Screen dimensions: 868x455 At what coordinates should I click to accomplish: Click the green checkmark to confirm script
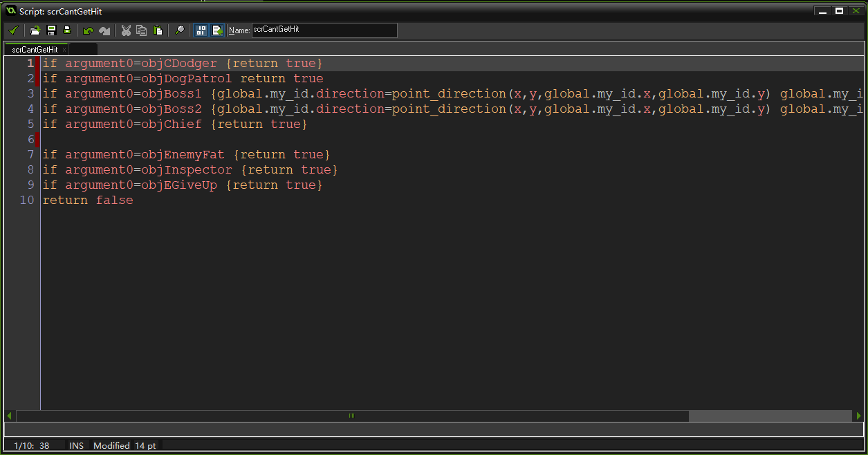click(x=12, y=30)
